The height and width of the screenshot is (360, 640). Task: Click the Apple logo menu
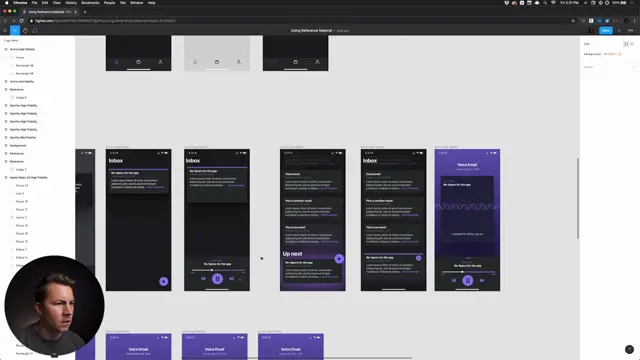pyautogui.click(x=6, y=3)
